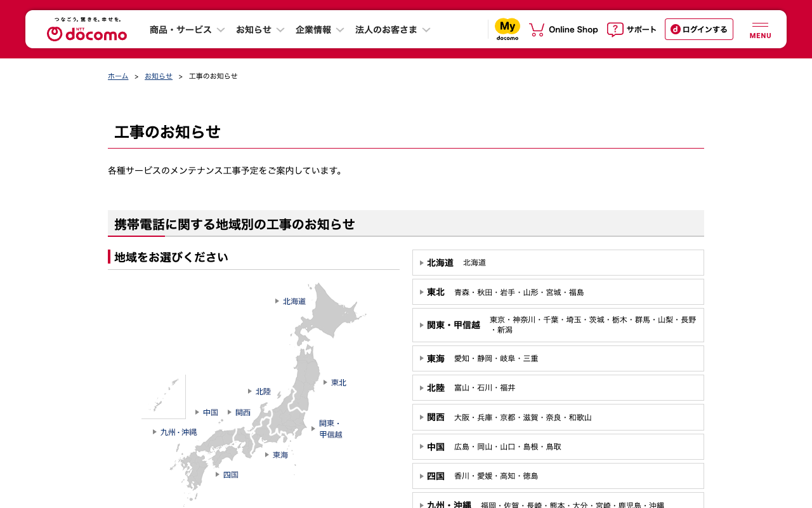Open the 中国 region list row
The image size is (812, 508).
[x=558, y=446]
